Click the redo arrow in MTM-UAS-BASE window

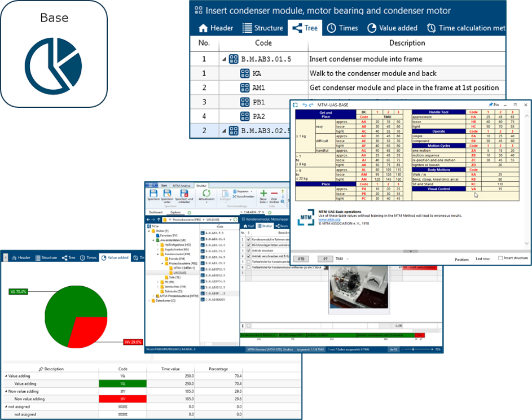311,105
